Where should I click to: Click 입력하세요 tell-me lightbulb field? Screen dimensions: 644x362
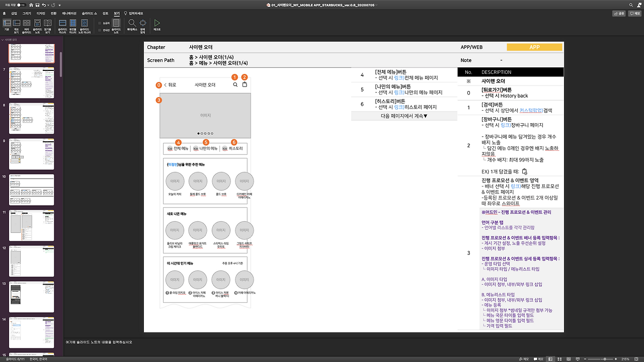(x=133, y=13)
